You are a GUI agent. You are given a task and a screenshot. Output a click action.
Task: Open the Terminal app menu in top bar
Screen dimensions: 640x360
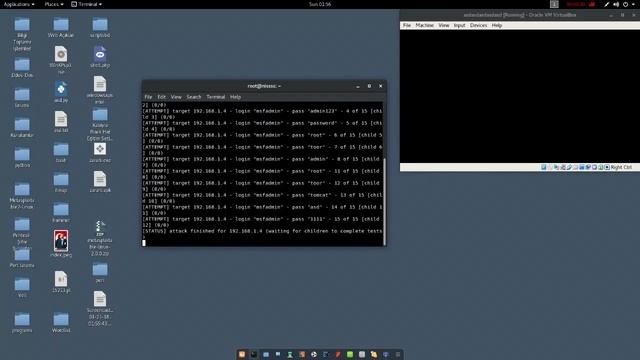[87, 4]
